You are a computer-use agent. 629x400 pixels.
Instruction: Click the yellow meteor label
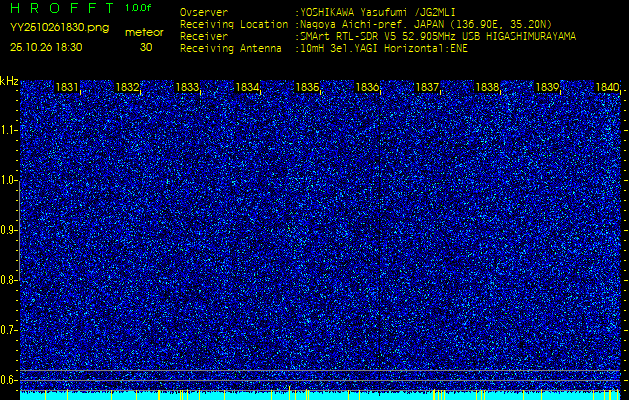click(143, 32)
